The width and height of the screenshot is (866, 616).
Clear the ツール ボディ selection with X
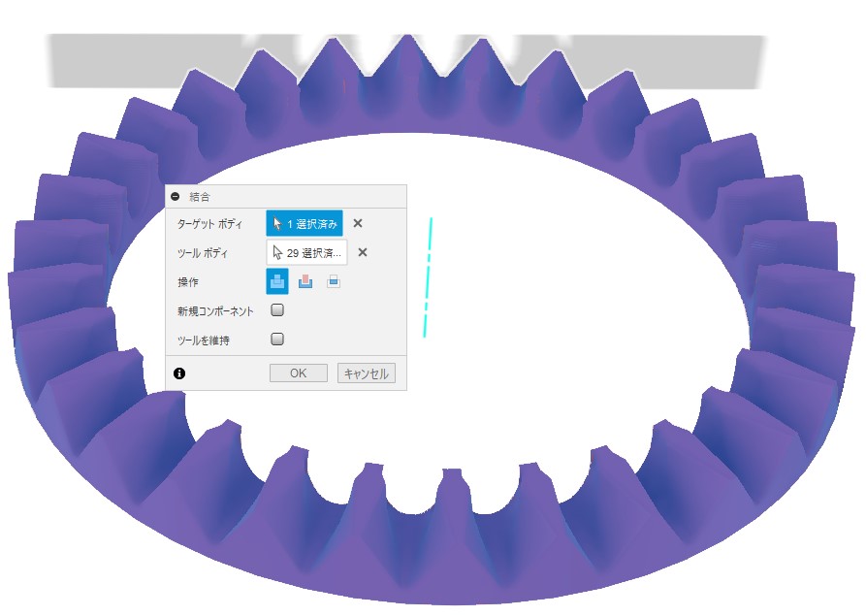363,252
